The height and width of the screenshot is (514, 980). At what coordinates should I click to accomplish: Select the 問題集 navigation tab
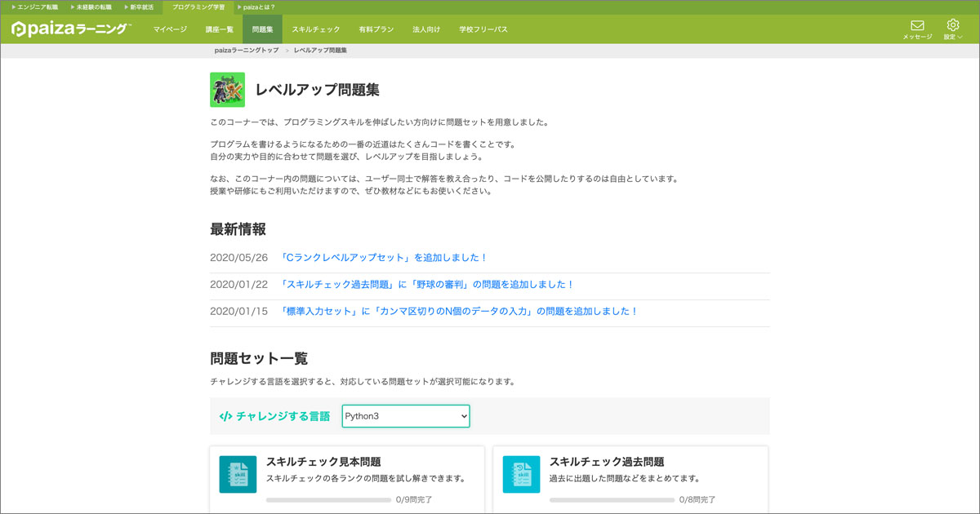(x=263, y=29)
